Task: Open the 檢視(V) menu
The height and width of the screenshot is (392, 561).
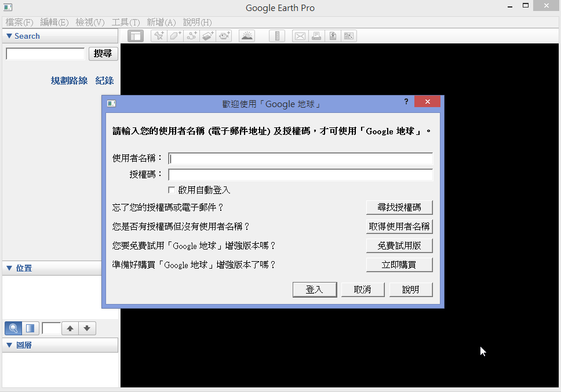Action: coord(90,23)
